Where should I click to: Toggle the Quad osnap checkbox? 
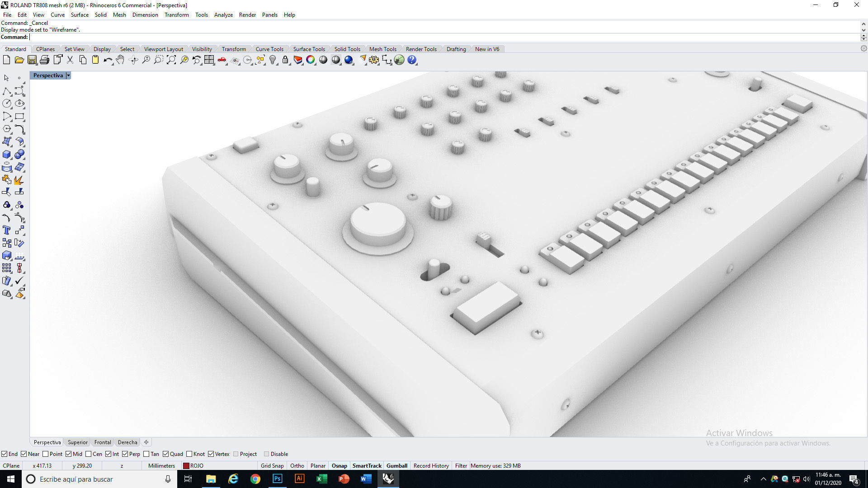click(x=166, y=454)
